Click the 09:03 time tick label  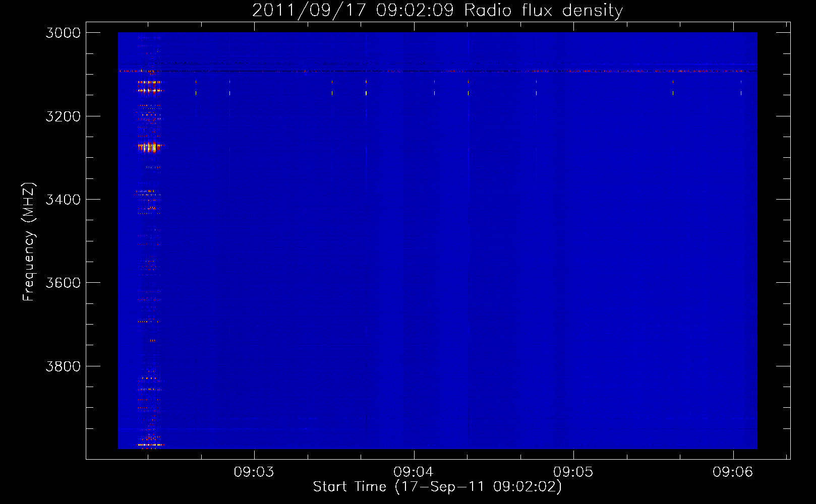click(x=254, y=472)
